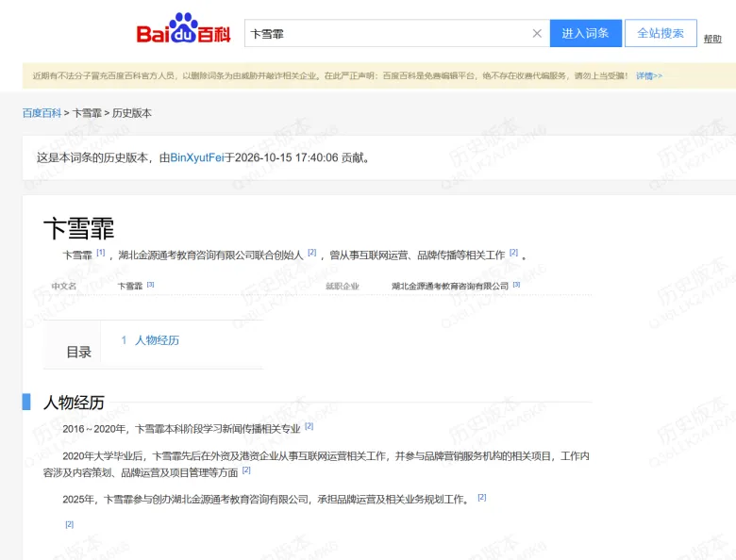Click the 卞雪霏 breadcrumb item
The width and height of the screenshot is (736, 560).
tap(87, 113)
